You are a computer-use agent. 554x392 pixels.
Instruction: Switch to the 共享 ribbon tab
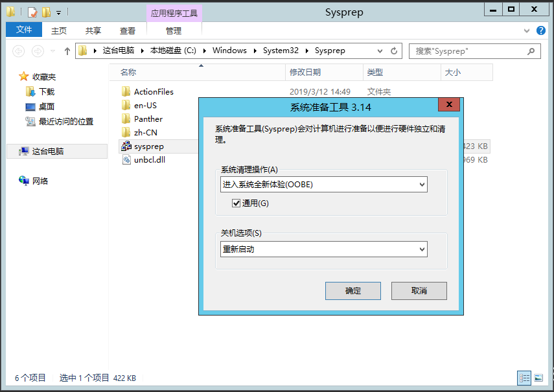pos(93,30)
